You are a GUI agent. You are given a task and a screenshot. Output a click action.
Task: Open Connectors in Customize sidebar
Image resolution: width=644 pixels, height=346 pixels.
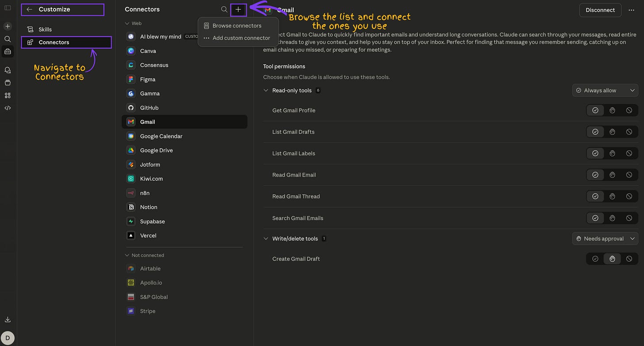66,42
